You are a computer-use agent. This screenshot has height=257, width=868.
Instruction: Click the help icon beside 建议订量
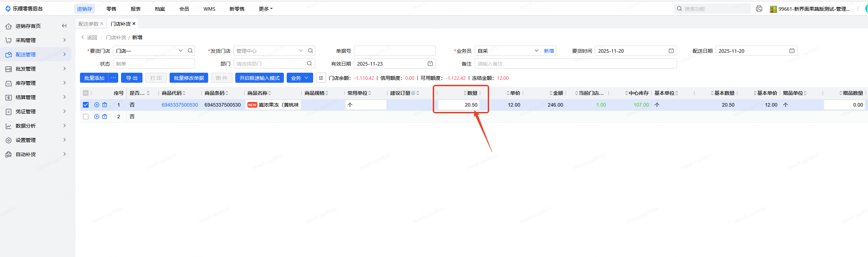pos(413,93)
